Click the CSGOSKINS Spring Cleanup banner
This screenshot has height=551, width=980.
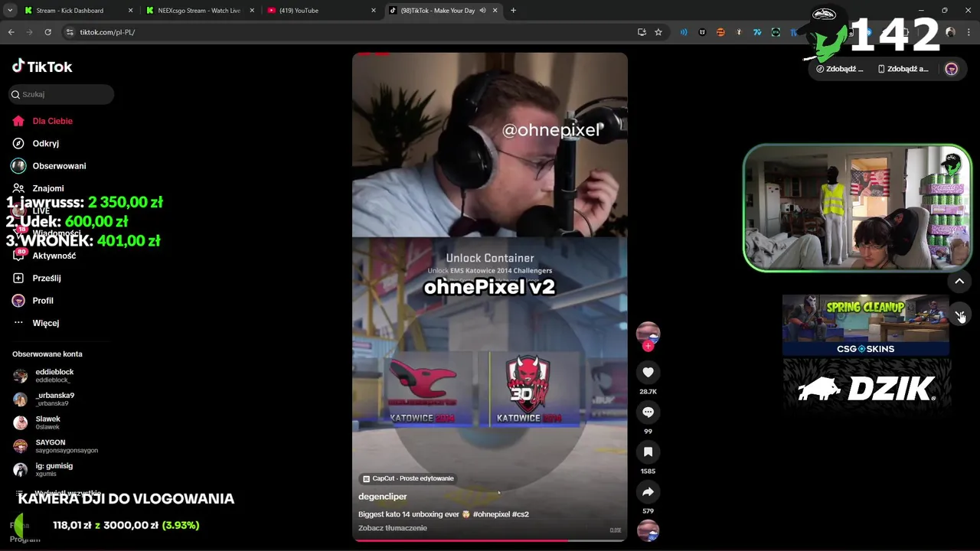[x=866, y=326]
